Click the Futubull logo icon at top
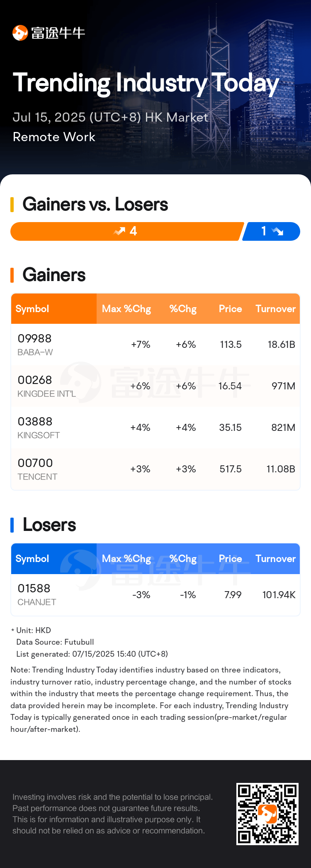 tap(20, 33)
